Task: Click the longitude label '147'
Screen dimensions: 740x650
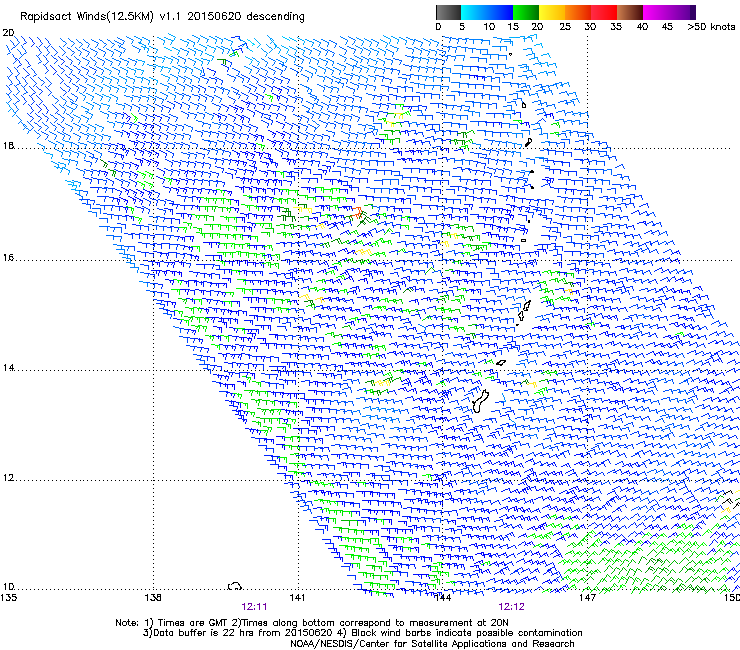Action: 587,598
